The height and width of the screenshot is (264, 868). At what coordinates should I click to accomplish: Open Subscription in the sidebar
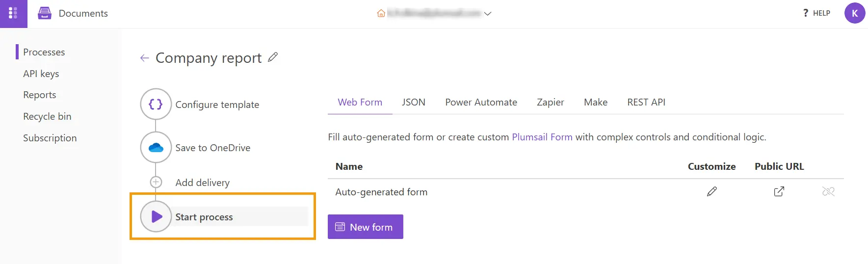tap(50, 138)
